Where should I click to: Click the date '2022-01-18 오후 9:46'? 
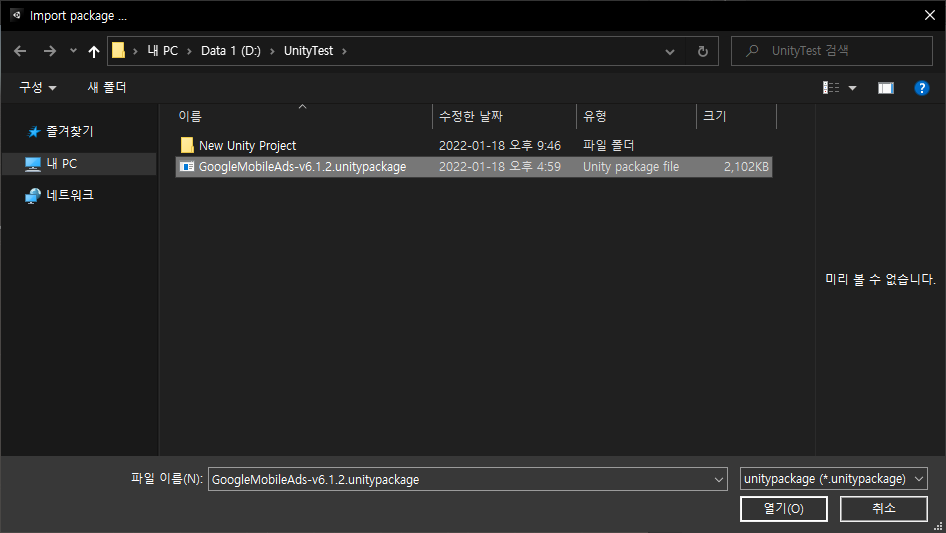(x=500, y=145)
